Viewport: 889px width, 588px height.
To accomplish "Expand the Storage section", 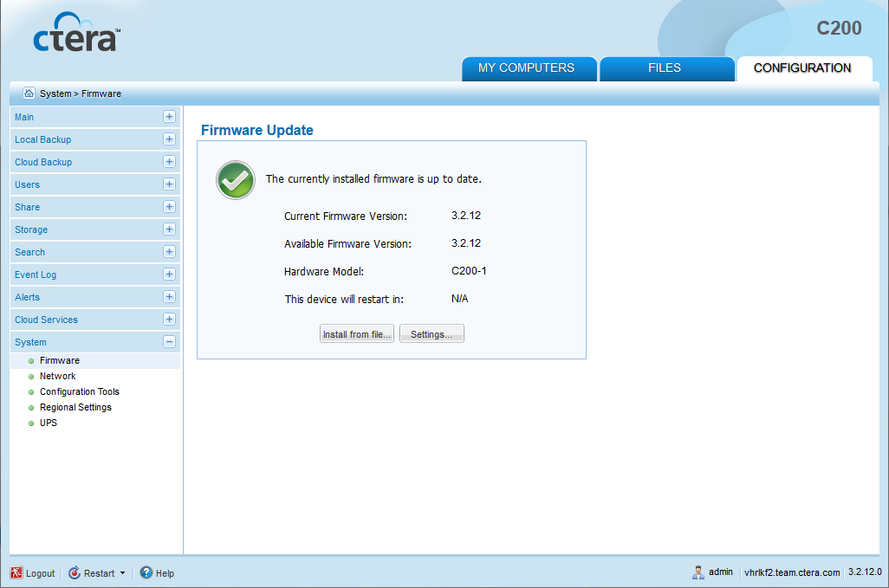I will [x=169, y=229].
